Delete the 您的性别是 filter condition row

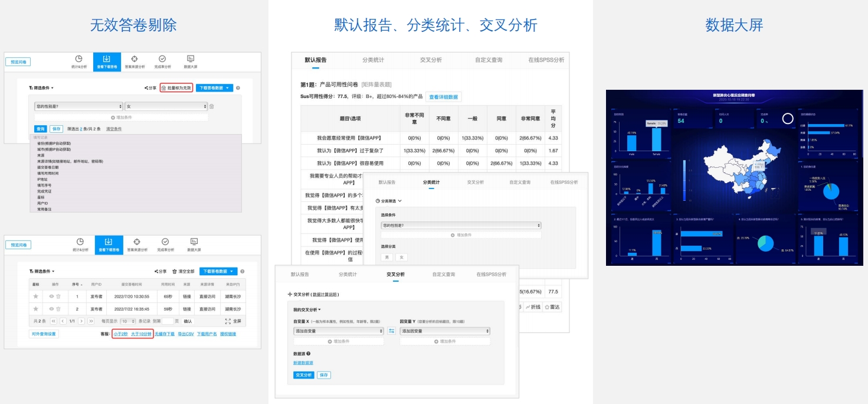coord(211,106)
